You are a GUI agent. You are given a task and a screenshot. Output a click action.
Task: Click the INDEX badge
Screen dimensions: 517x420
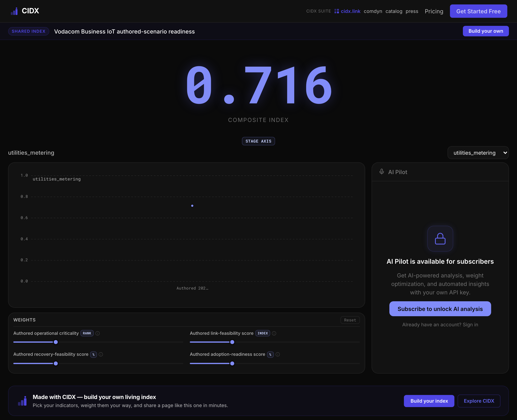point(263,333)
